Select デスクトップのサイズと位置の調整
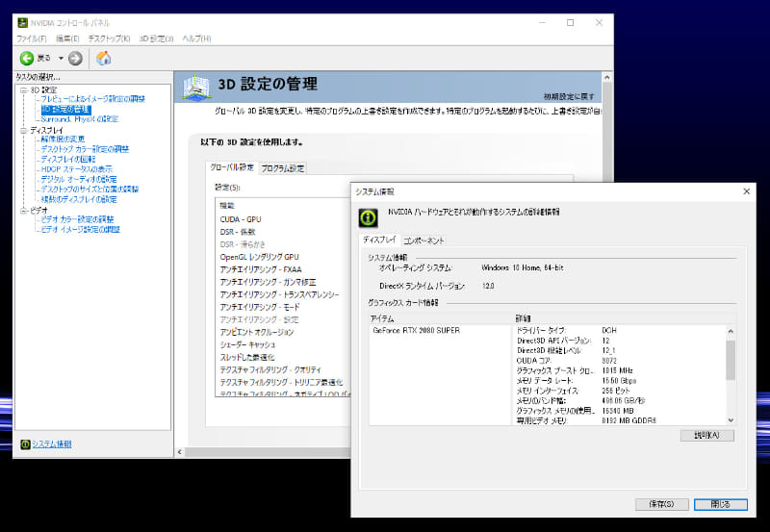This screenshot has width=770, height=532. [x=90, y=189]
